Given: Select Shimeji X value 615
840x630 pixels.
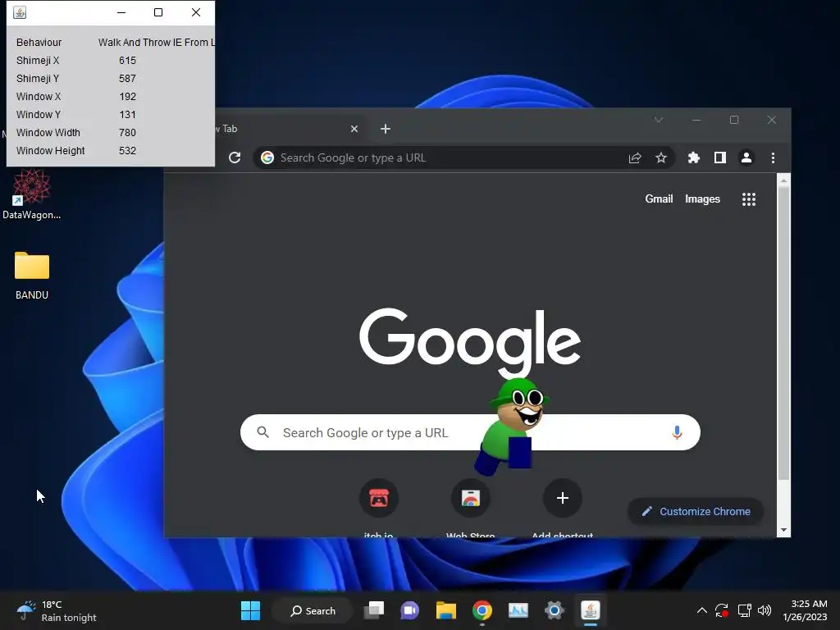Looking at the screenshot, I should click(x=127, y=61).
